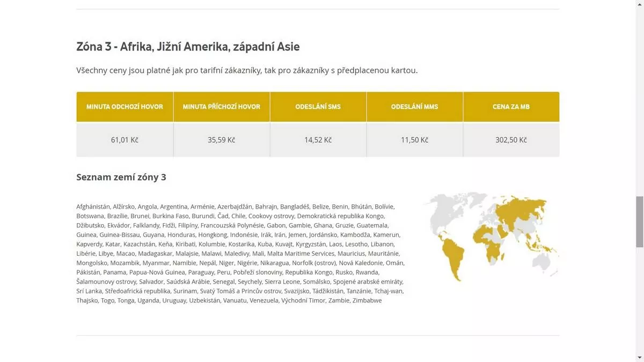This screenshot has height=362, width=644.
Task: Click Zimbabwe at end of country list
Action: (367, 300)
